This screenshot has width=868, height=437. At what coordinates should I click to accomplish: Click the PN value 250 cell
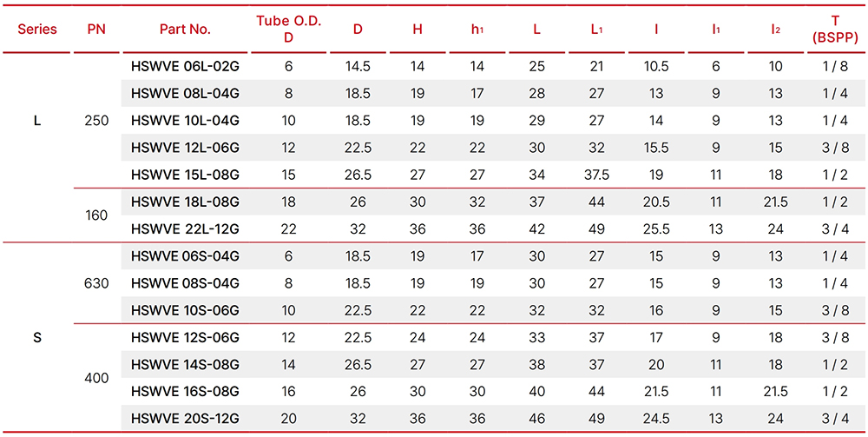pyautogui.click(x=96, y=121)
